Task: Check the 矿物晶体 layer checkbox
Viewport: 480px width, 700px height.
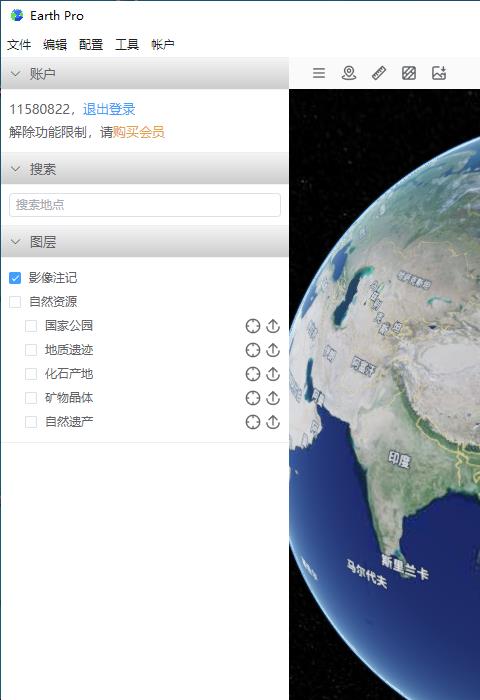Action: coord(31,398)
